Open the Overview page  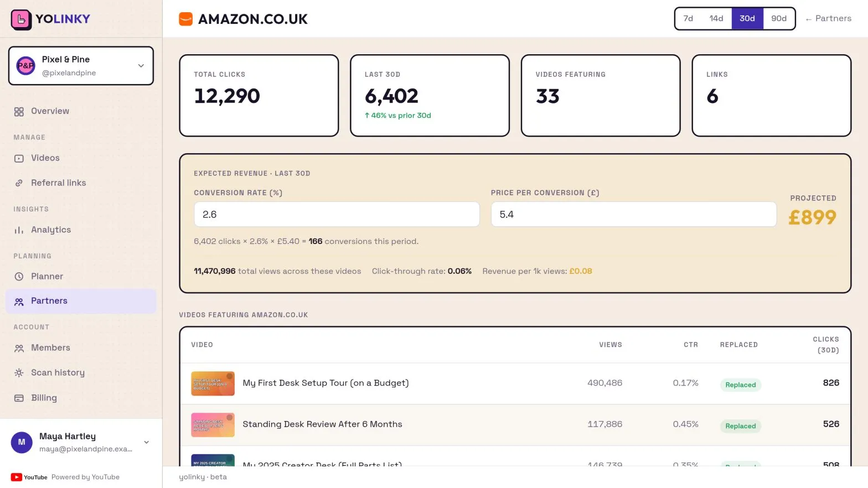tap(81, 111)
